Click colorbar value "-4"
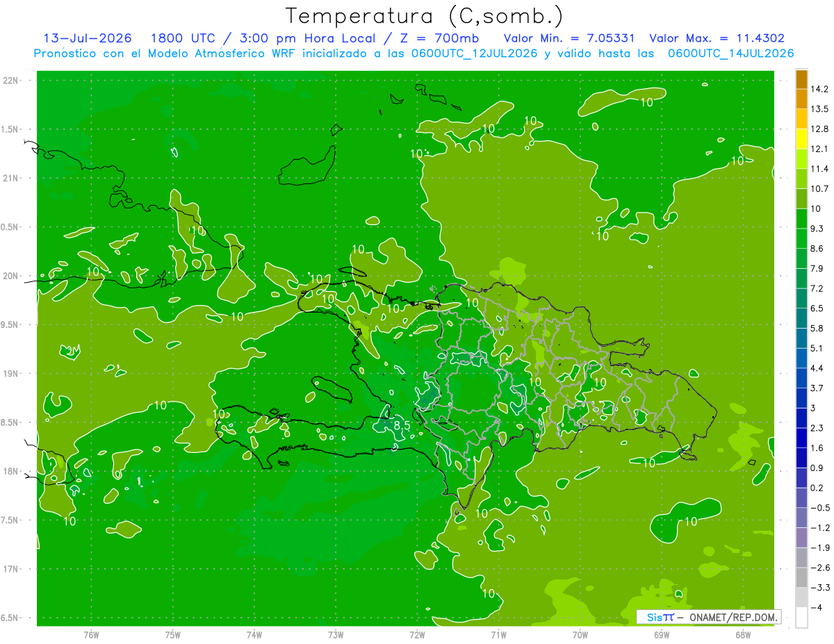 tap(816, 607)
